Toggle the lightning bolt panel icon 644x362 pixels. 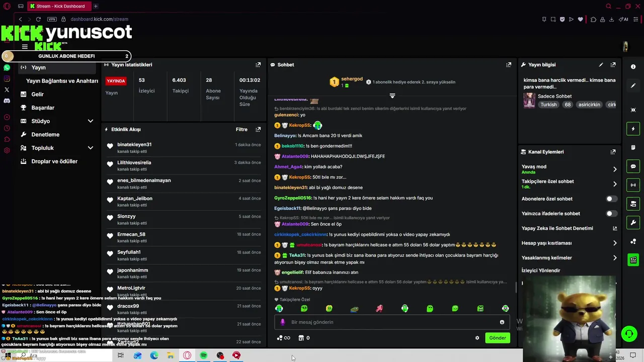pos(633,129)
